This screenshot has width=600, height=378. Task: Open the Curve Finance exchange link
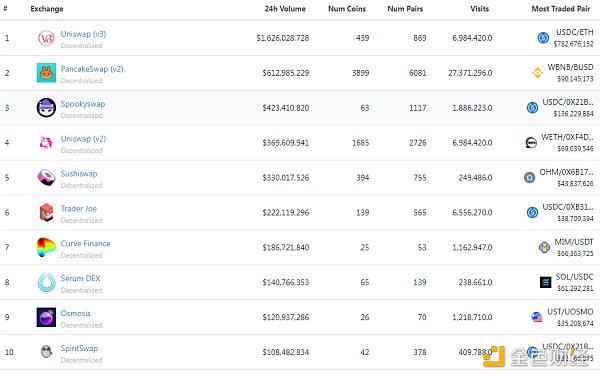click(85, 243)
